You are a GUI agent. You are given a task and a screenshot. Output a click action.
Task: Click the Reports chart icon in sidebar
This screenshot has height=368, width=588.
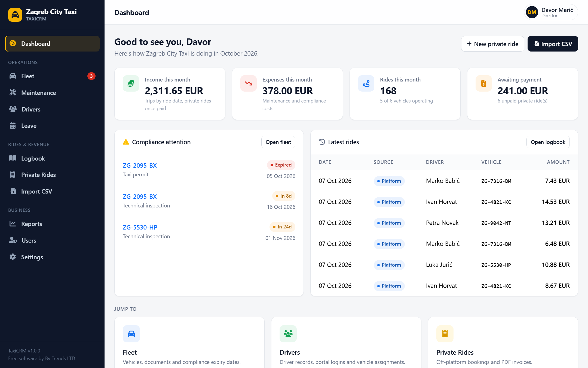pos(13,224)
